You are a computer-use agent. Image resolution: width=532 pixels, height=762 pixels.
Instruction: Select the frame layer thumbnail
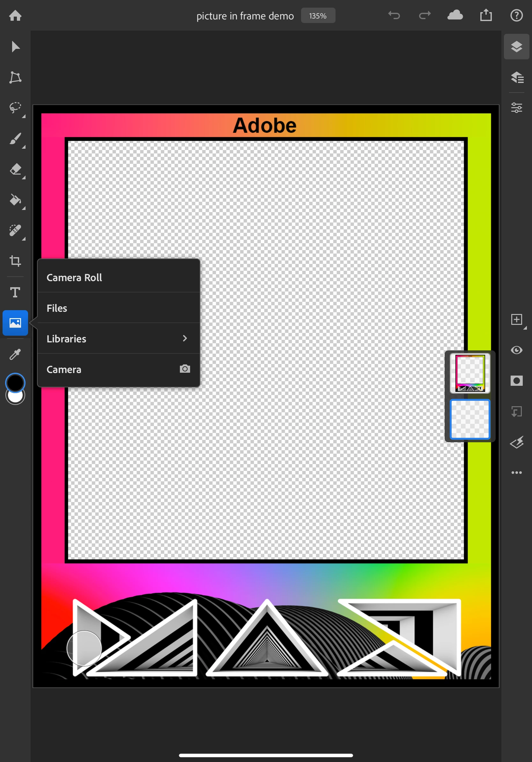469,373
